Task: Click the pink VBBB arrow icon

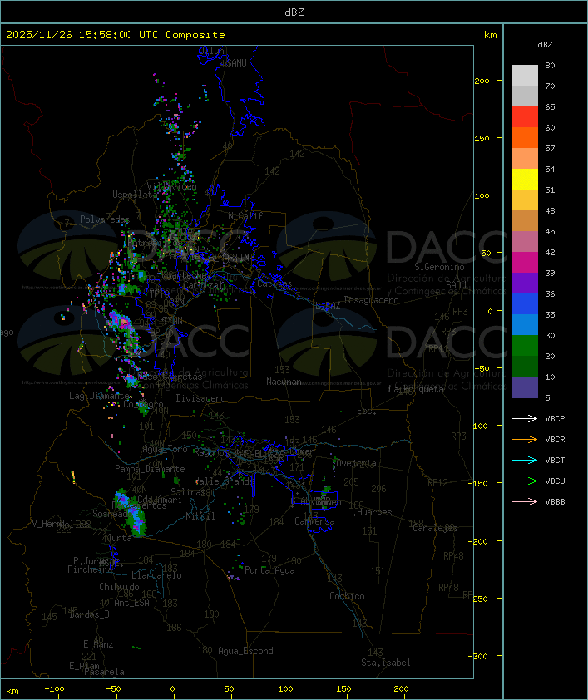Action: [525, 502]
